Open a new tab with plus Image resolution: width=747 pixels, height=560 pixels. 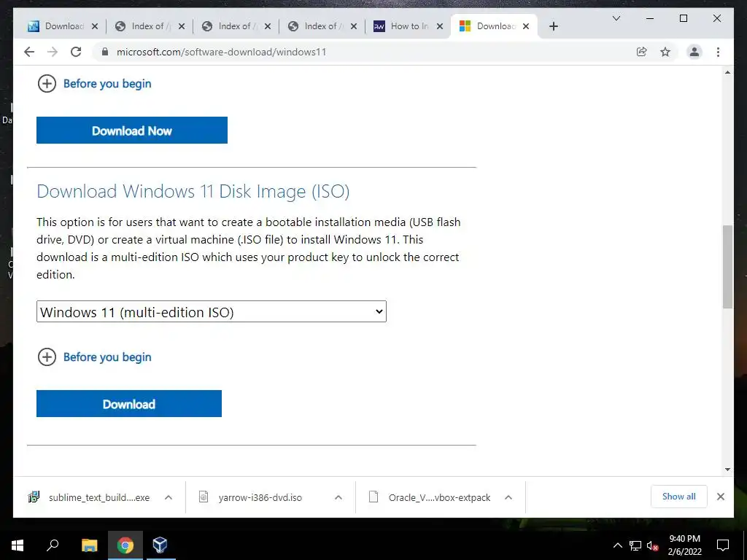(553, 26)
